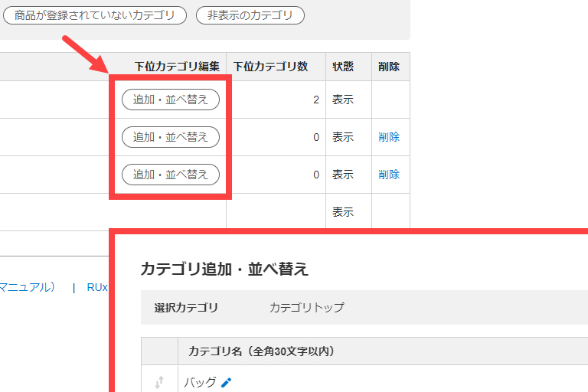Click 追加・並べ替え button in the third table row

[x=171, y=175]
